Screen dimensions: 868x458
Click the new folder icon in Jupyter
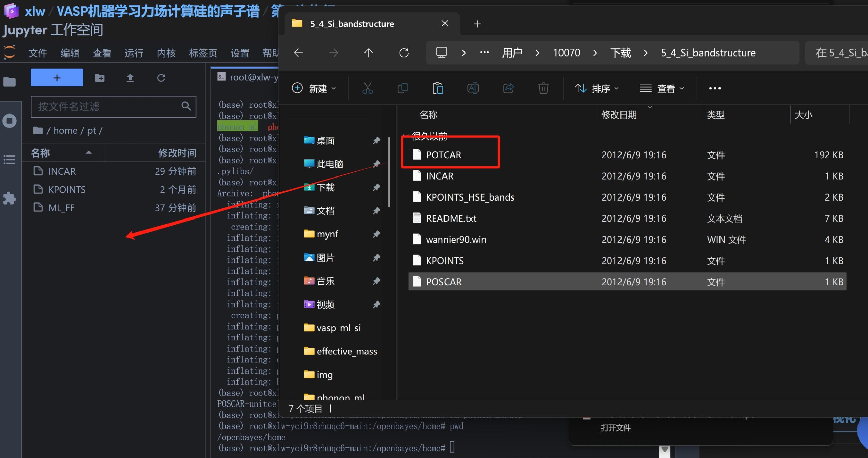[99, 78]
